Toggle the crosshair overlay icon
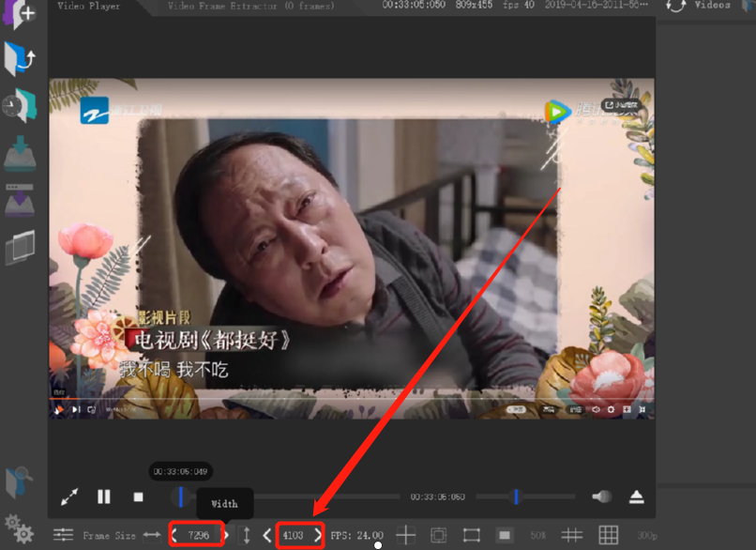756x550 pixels. [405, 535]
